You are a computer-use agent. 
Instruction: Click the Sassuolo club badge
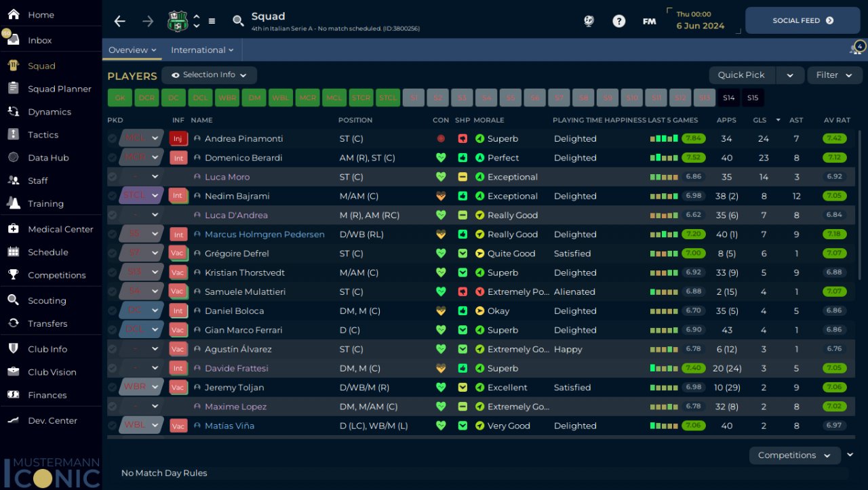click(x=177, y=21)
